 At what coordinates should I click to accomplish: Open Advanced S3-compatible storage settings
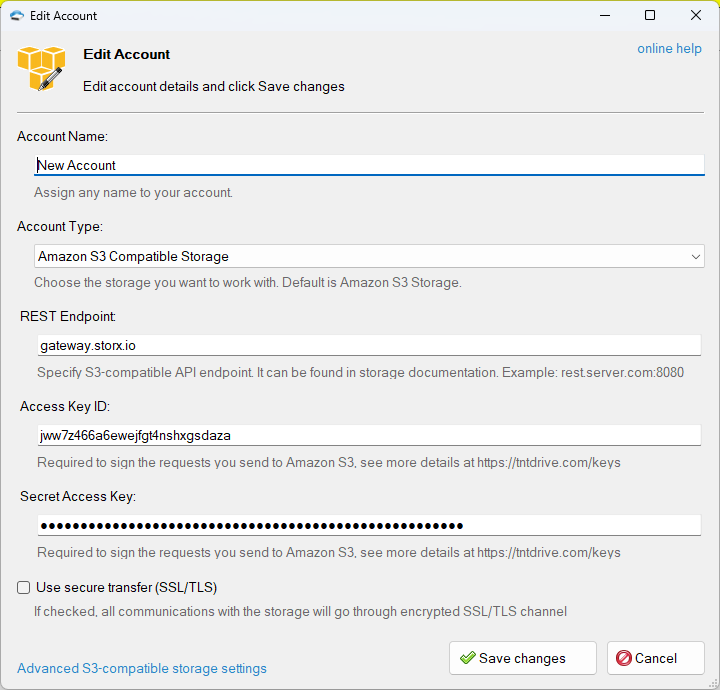142,668
